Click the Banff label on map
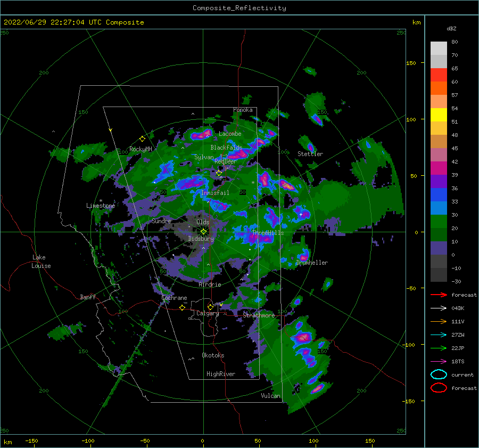 pos(88,297)
